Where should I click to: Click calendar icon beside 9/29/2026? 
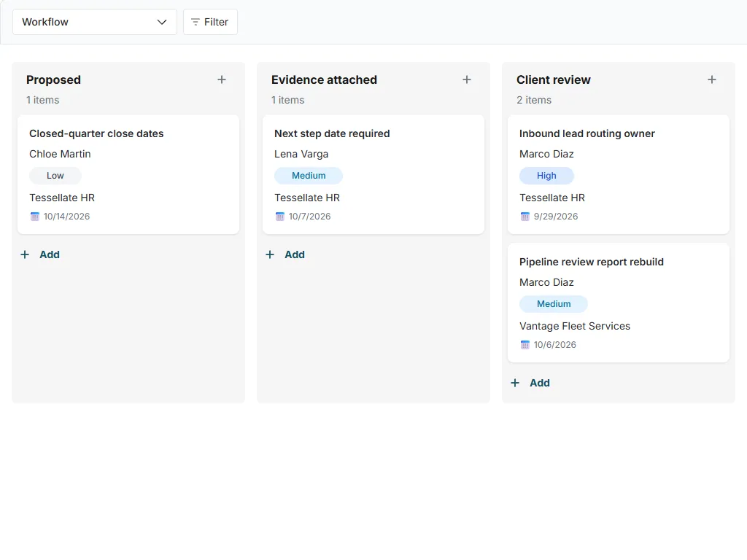525,217
